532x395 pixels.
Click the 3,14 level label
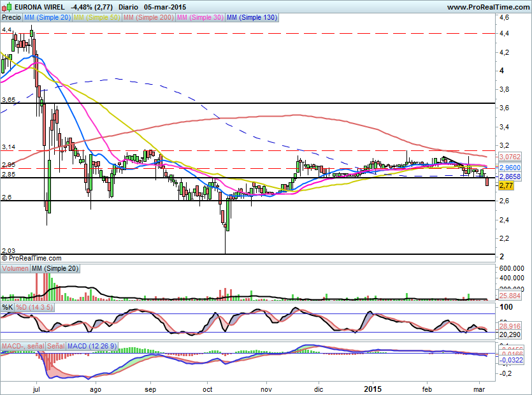(8, 147)
